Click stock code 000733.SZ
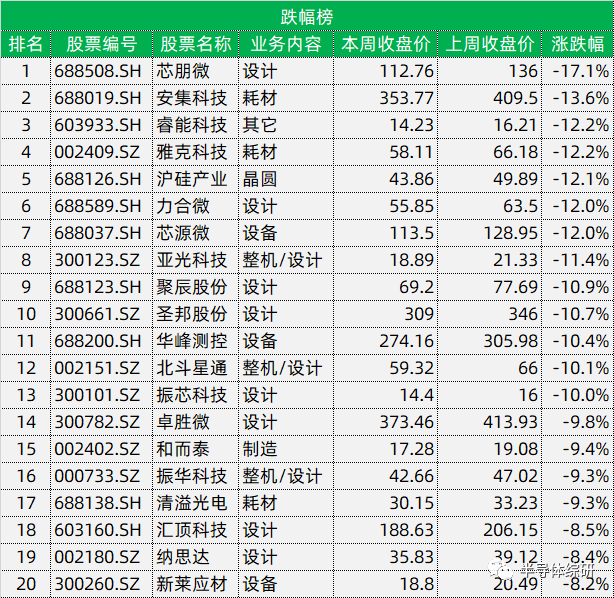The height and width of the screenshot is (598, 614). point(97,477)
